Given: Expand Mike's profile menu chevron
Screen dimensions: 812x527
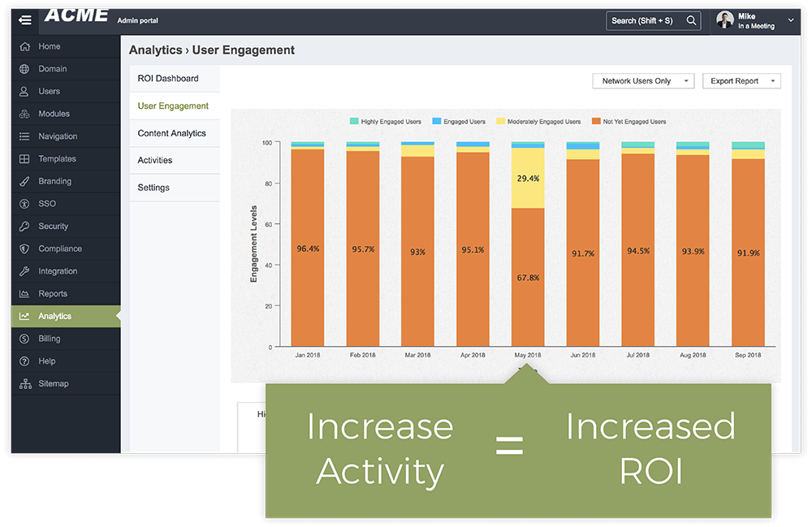Looking at the screenshot, I should coord(791,20).
